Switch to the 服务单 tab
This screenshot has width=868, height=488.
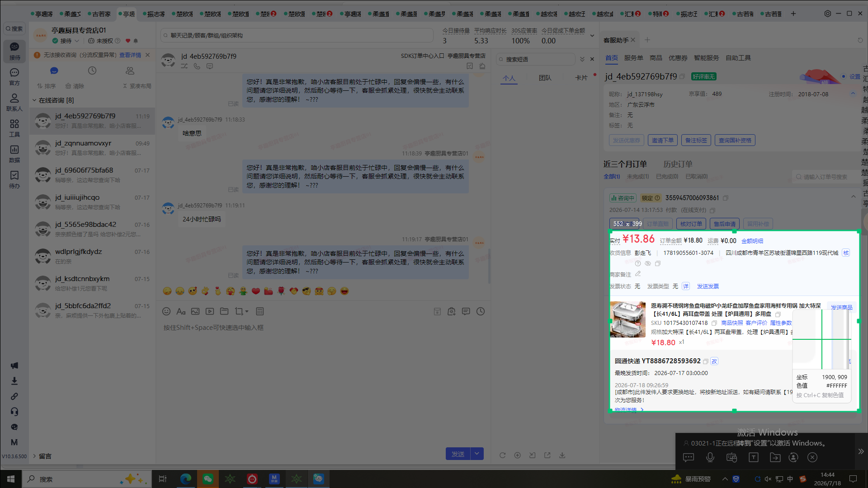point(633,58)
